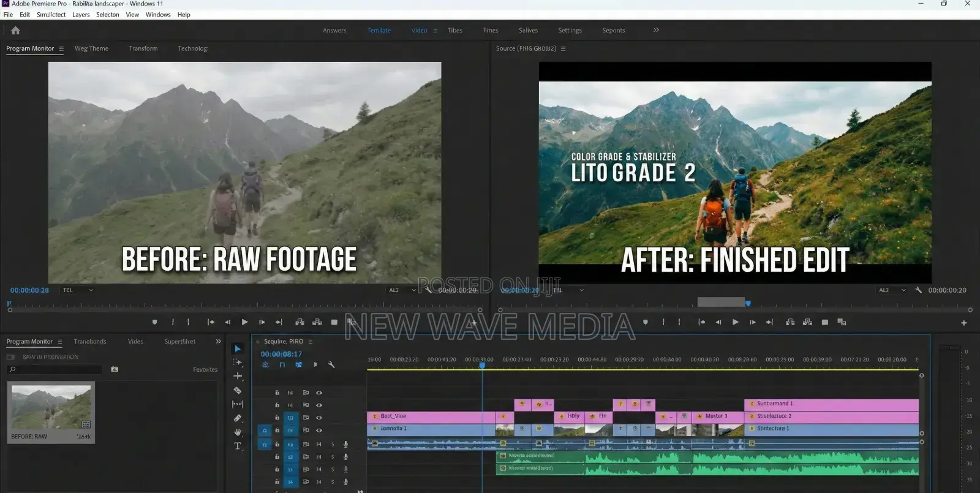Click the timeline blue playhead marker
Viewport: 980px width, 493px height.
(482, 366)
